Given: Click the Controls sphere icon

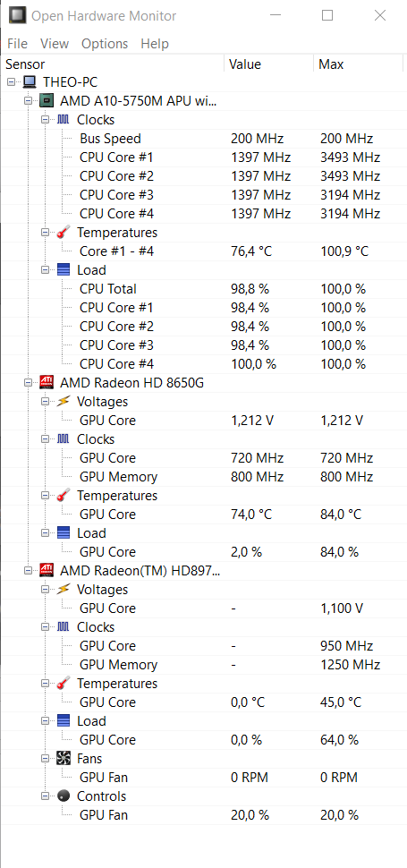Looking at the screenshot, I should pos(64,796).
